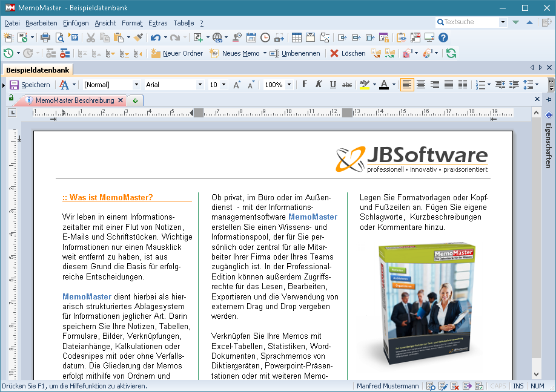Toggle italic formatting (K)
556x392 pixels.
click(x=319, y=84)
